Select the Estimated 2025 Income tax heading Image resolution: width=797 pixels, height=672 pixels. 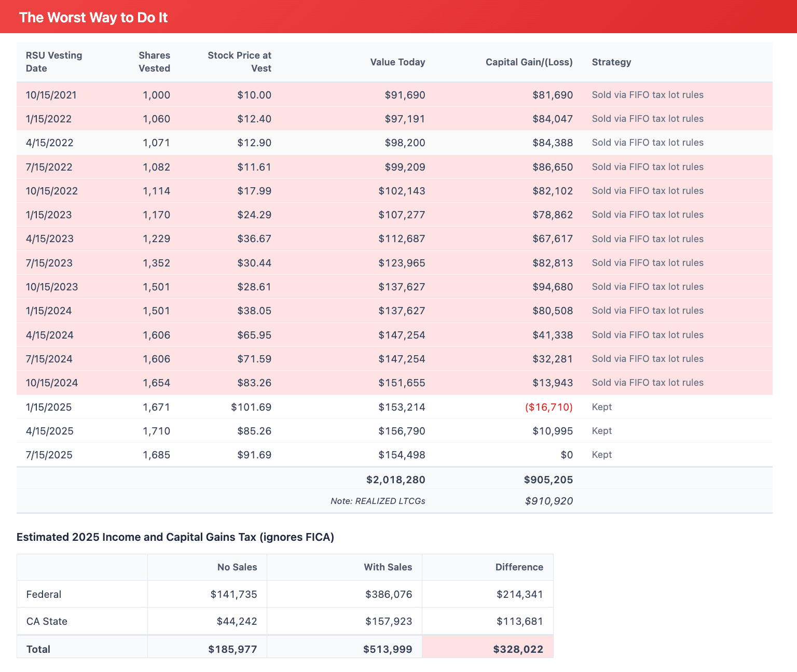click(175, 537)
